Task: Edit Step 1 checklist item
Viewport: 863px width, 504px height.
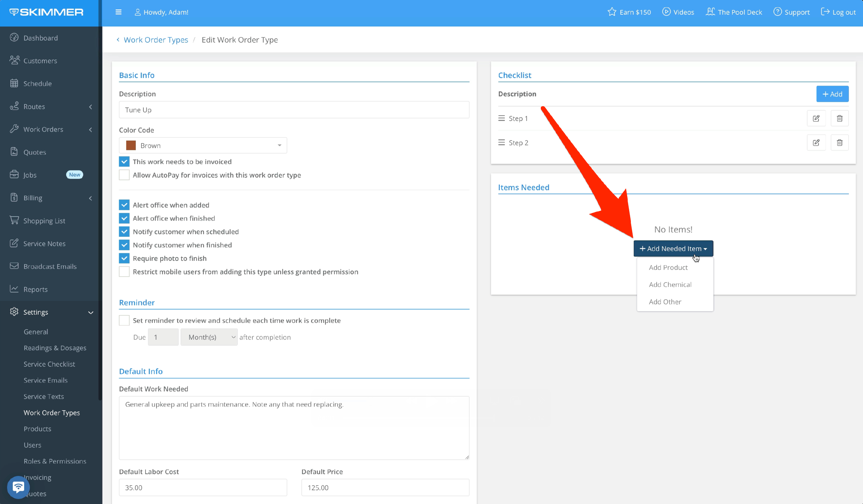Action: click(x=816, y=118)
